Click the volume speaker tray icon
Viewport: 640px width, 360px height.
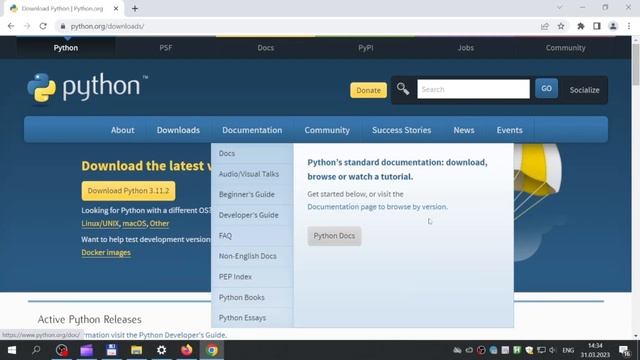(x=553, y=350)
